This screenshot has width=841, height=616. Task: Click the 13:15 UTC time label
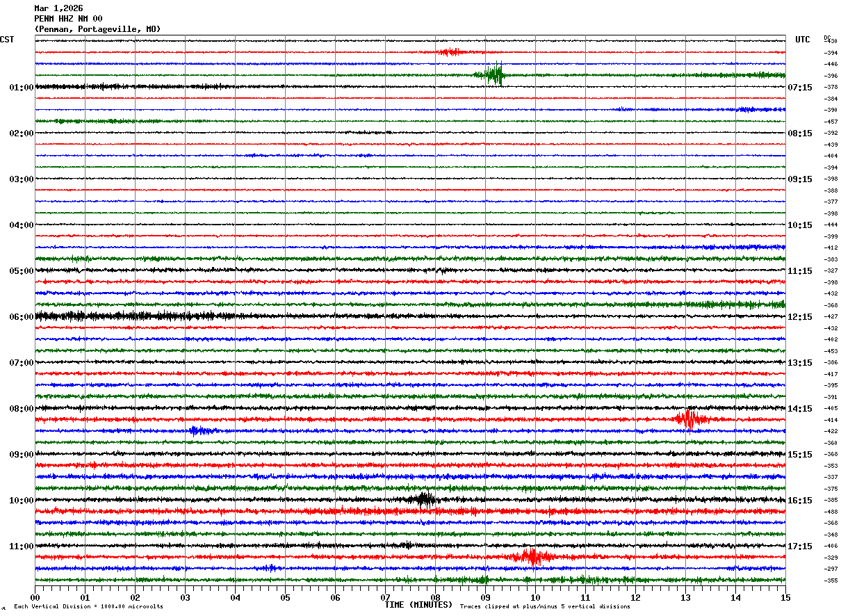pos(800,363)
